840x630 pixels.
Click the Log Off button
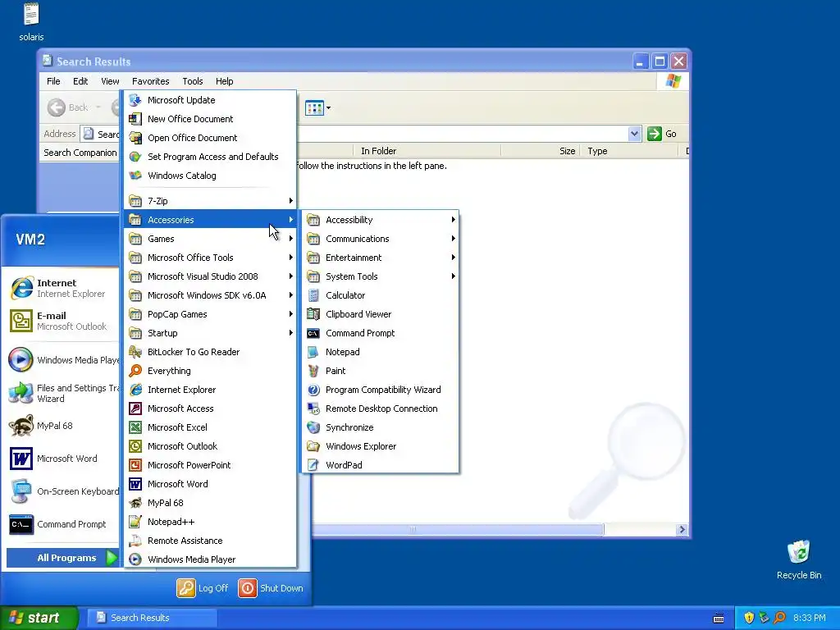(x=203, y=588)
